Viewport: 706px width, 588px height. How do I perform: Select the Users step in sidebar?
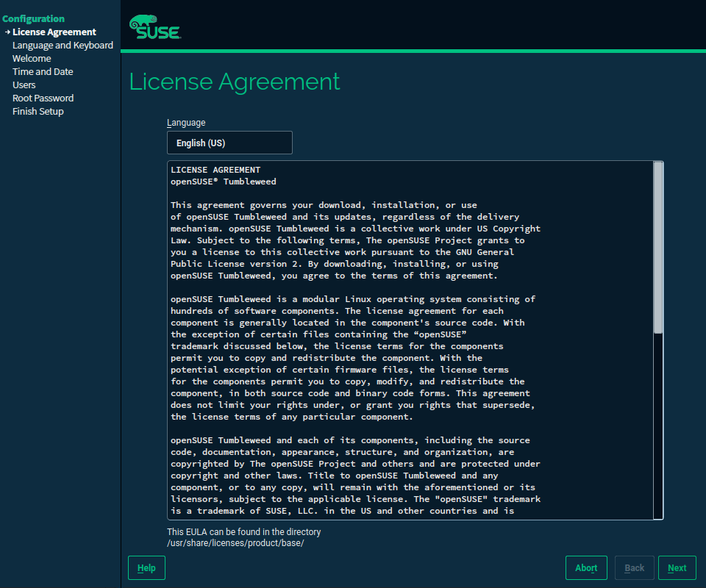click(24, 85)
